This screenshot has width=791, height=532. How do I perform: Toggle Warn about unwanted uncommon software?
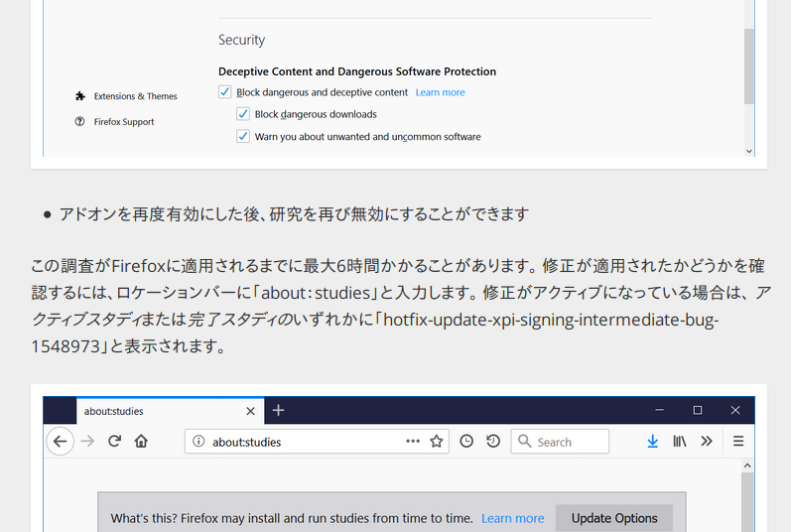pyautogui.click(x=243, y=136)
